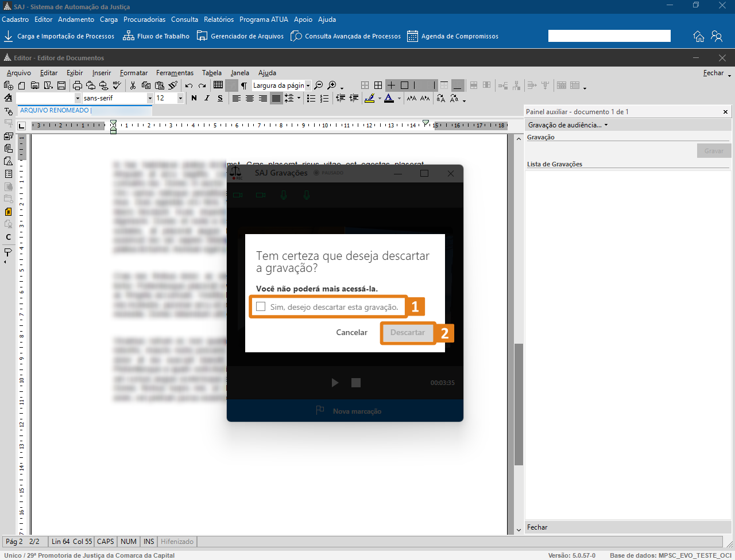This screenshot has height=560, width=735.
Task: Open Agenda de Compromissos
Action: coord(452,36)
